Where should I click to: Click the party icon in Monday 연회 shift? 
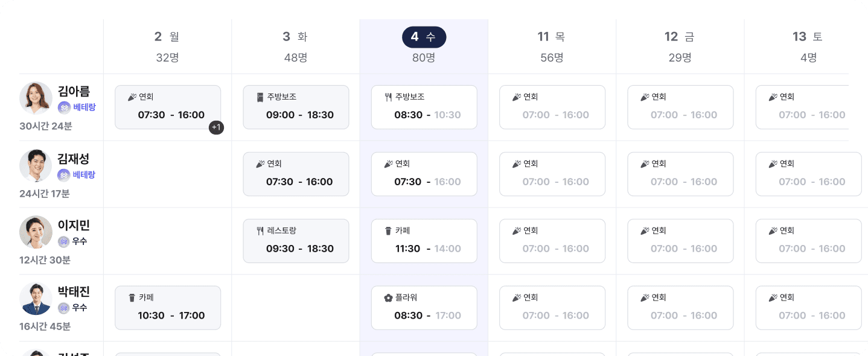132,97
